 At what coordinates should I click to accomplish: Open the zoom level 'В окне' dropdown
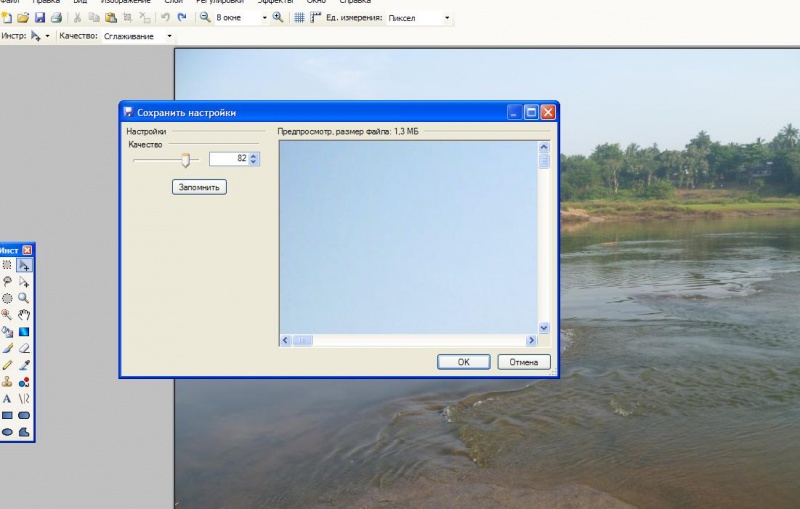(x=264, y=18)
